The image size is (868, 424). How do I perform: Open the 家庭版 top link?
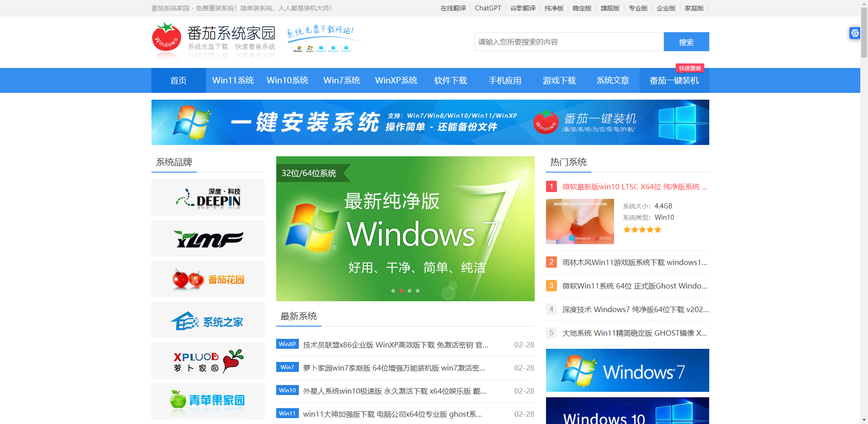pyautogui.click(x=694, y=8)
